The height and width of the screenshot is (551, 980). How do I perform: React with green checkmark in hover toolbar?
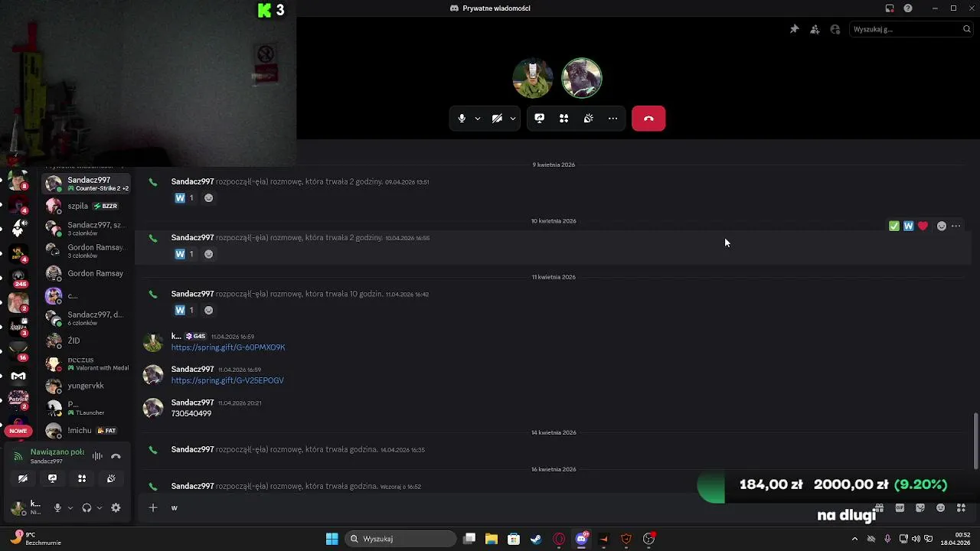coord(893,226)
